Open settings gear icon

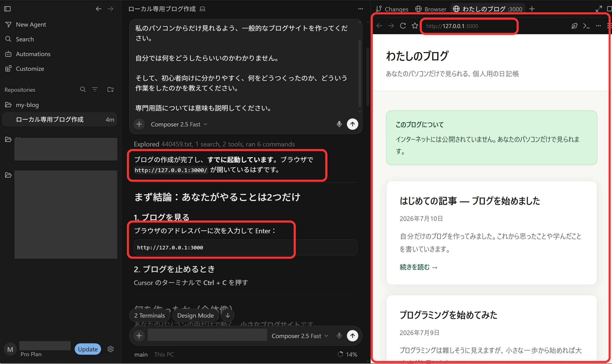pos(111,349)
